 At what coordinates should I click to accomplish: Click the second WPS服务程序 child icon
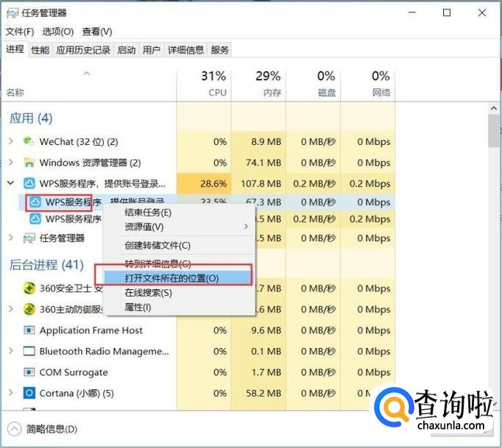pyautogui.click(x=35, y=219)
